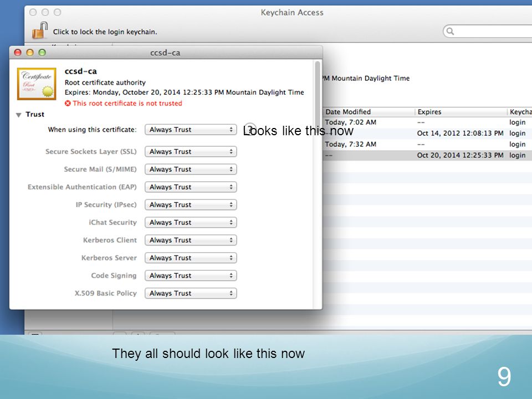Open the Secure Mail (S/MIME) trust dropdown
This screenshot has width=532, height=399.
point(191,170)
